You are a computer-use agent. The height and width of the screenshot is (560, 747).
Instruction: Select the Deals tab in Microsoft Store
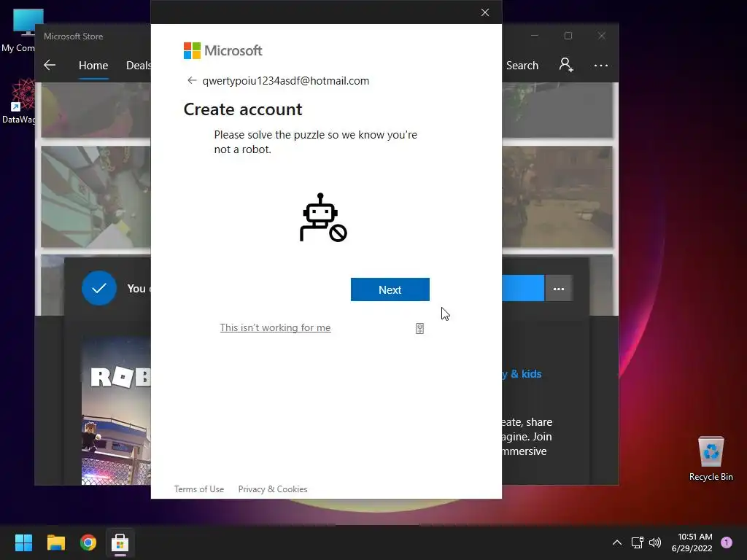point(138,65)
